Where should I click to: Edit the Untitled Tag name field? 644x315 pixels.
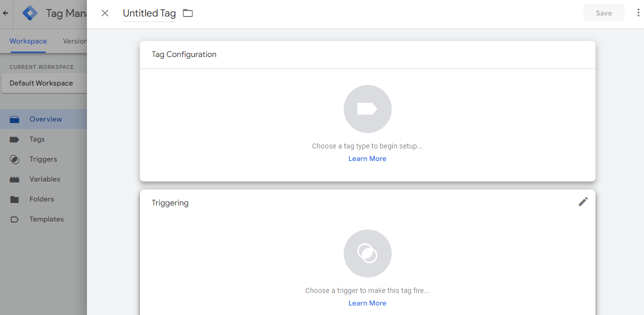(x=149, y=13)
